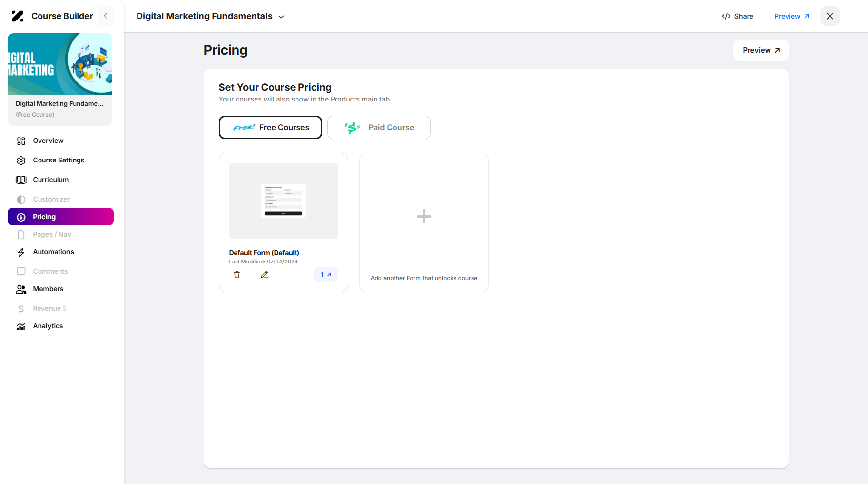Click the Pages / Nav page icon

[x=21, y=235]
